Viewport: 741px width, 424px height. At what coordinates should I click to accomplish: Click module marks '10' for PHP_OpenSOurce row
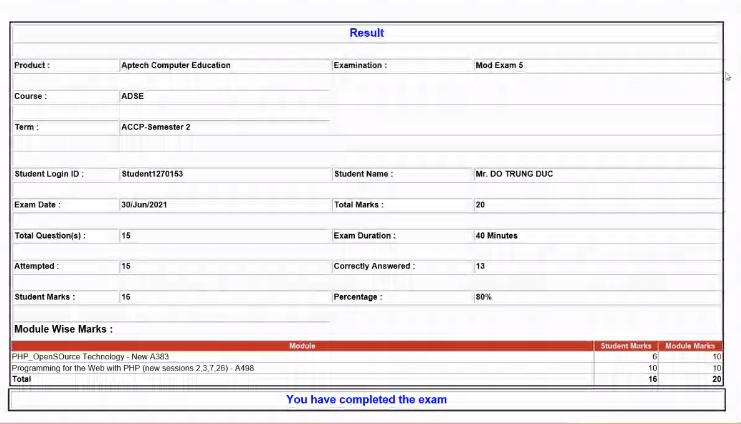coord(717,357)
